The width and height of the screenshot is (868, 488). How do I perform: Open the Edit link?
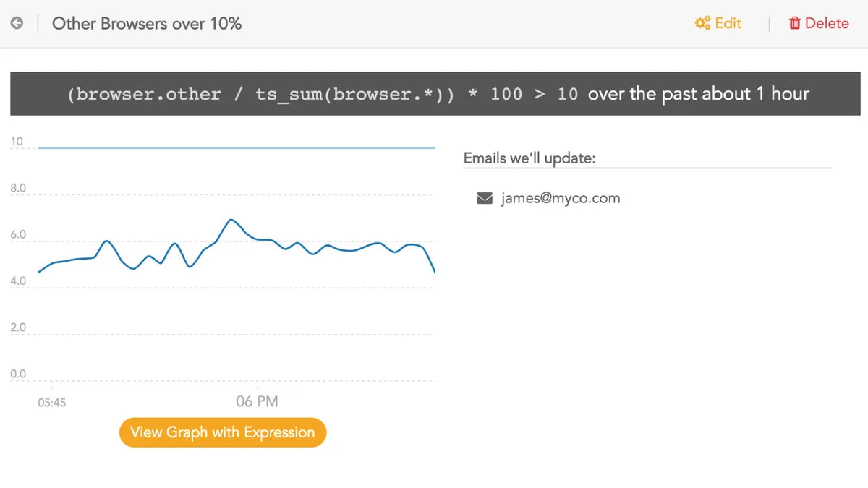[728, 23]
